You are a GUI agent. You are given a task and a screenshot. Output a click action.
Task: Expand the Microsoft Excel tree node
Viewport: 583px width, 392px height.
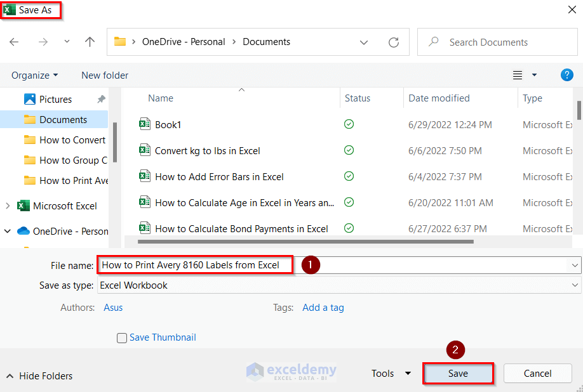tap(8, 206)
